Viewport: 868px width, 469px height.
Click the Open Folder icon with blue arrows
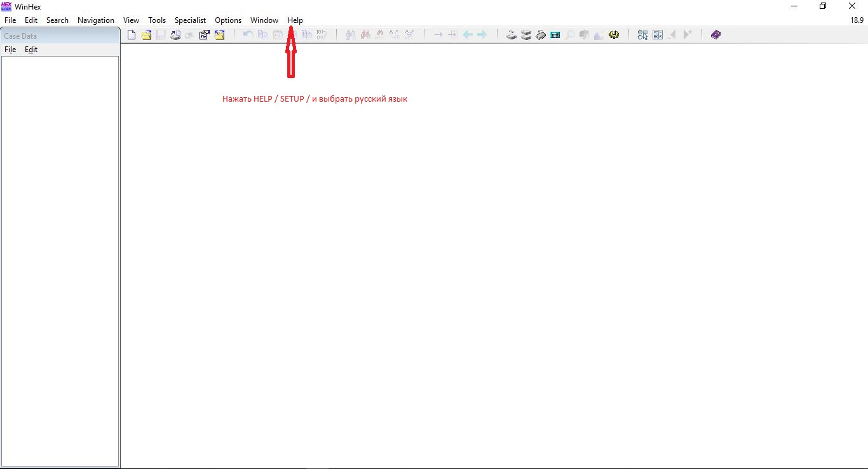tap(219, 35)
